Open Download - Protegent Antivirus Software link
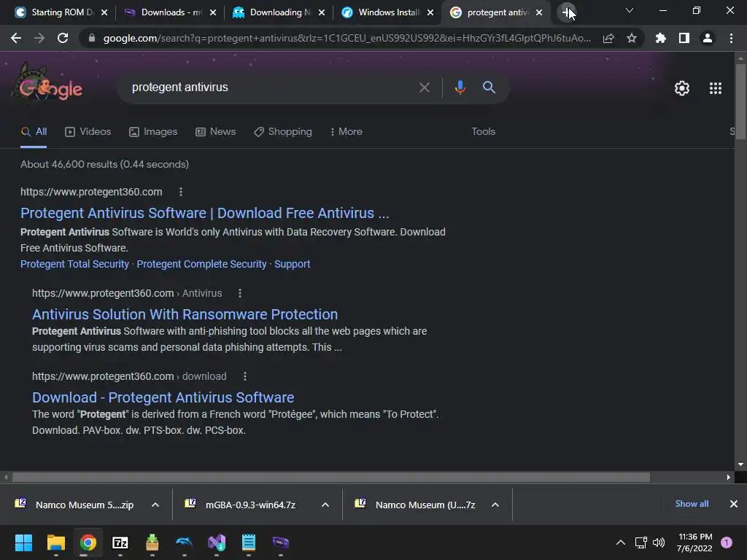The image size is (747, 560). click(x=163, y=397)
